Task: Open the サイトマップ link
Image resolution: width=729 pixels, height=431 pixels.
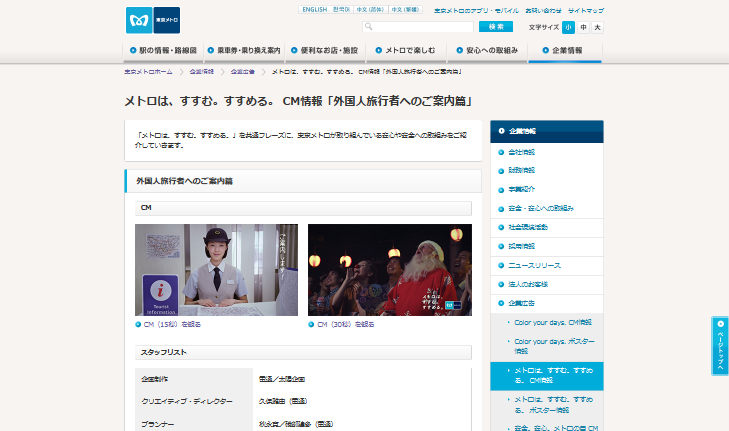Action: click(x=586, y=10)
